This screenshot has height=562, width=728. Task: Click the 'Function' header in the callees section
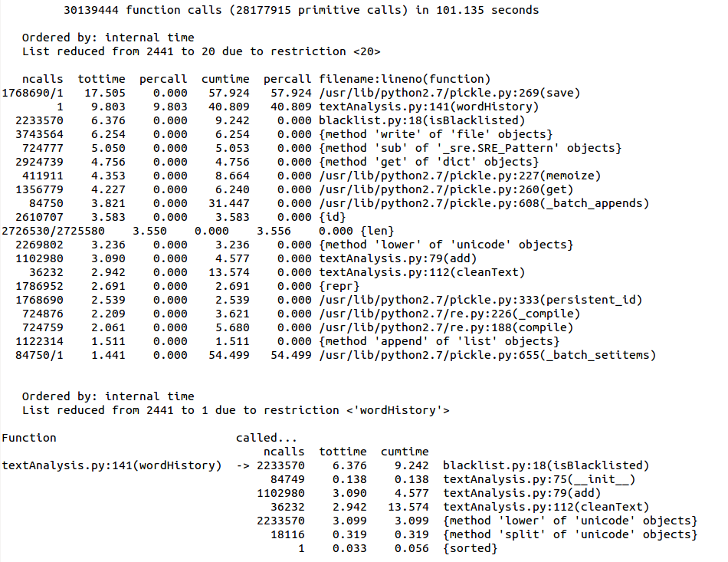pos(29,438)
